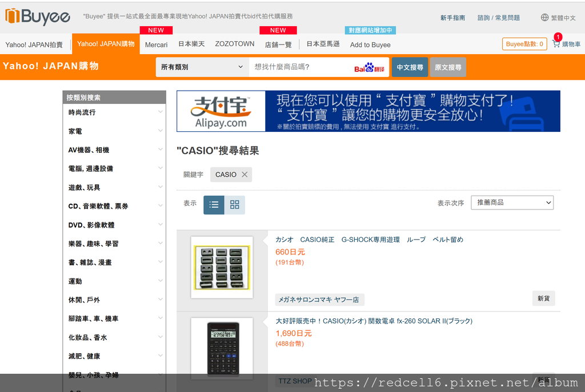The height and width of the screenshot is (392, 585).
Task: Click the 1,690日元 price text
Action: (294, 333)
